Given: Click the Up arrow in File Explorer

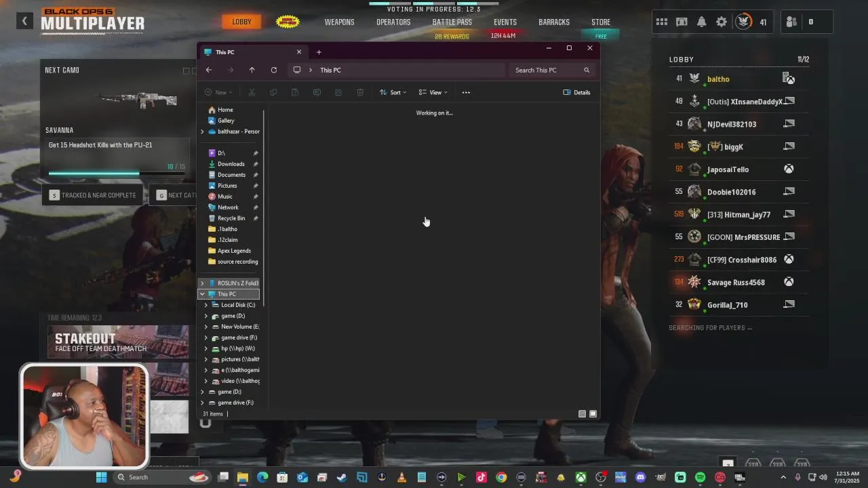Looking at the screenshot, I should (252, 70).
